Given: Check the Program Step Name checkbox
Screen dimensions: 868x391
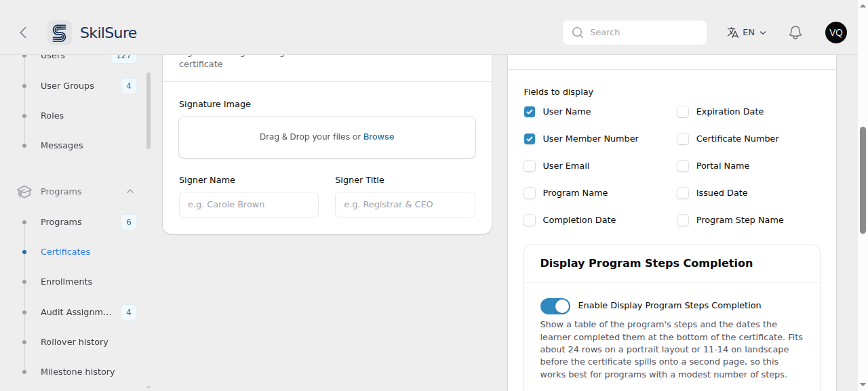Looking at the screenshot, I should click(x=683, y=220).
